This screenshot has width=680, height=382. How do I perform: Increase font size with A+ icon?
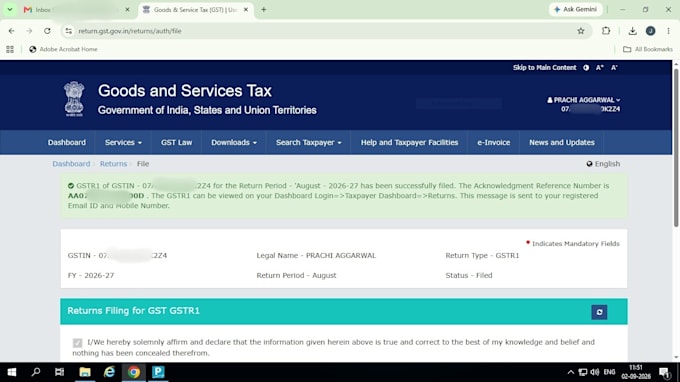599,68
